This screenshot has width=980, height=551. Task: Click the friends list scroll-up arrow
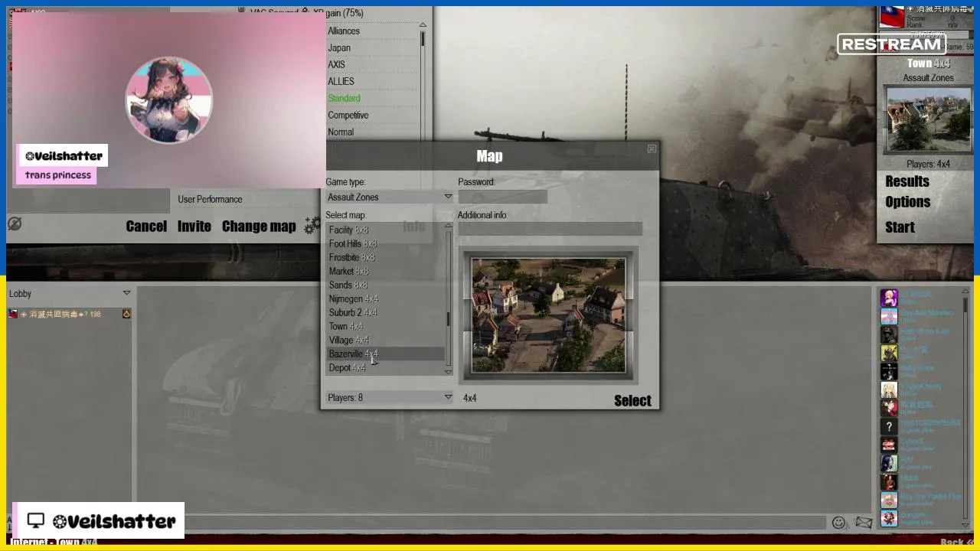[x=965, y=293]
